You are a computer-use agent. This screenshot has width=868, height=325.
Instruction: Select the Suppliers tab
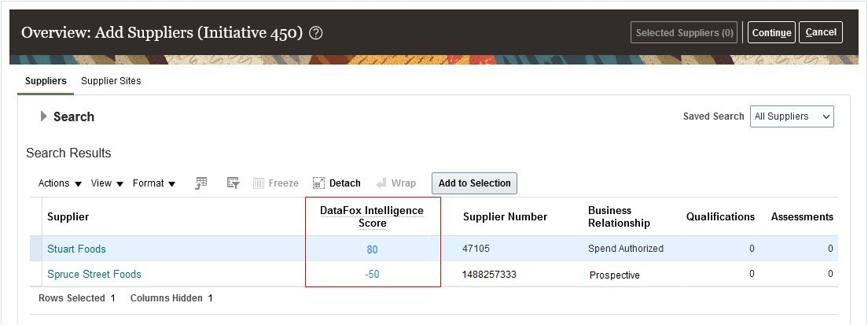point(46,81)
